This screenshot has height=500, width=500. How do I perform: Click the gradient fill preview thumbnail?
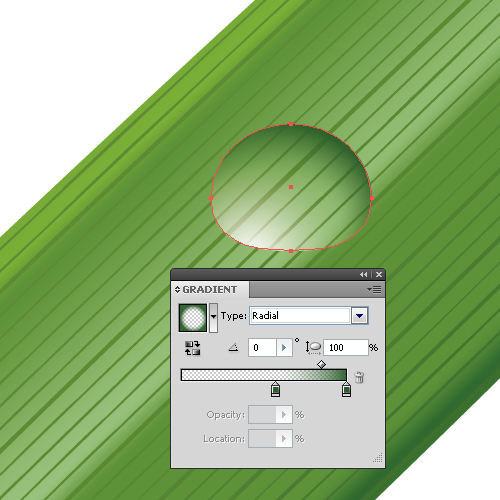[x=193, y=318]
